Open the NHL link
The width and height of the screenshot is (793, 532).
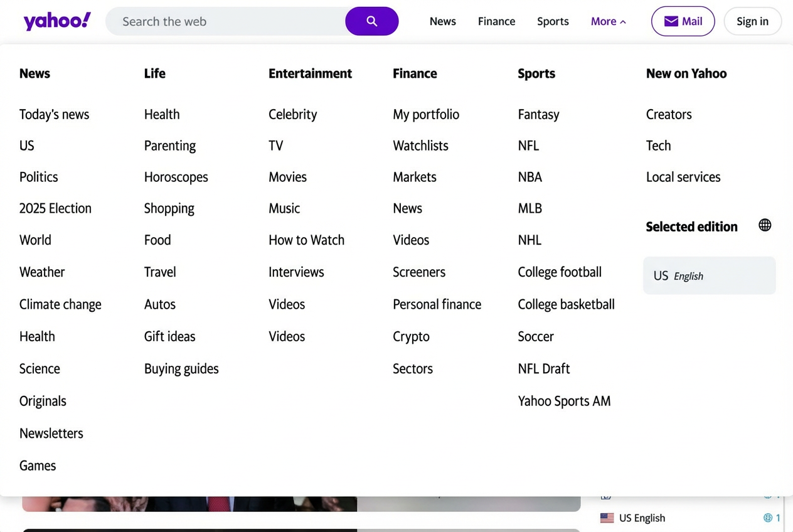(x=530, y=240)
